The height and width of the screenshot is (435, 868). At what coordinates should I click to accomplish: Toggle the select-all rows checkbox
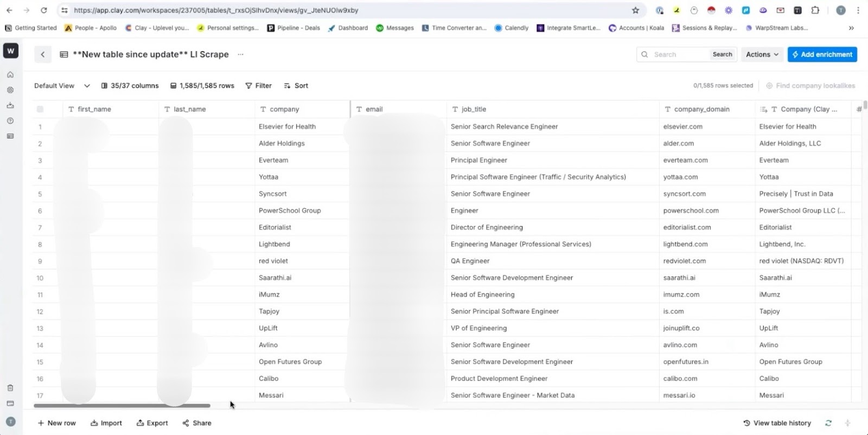click(40, 109)
